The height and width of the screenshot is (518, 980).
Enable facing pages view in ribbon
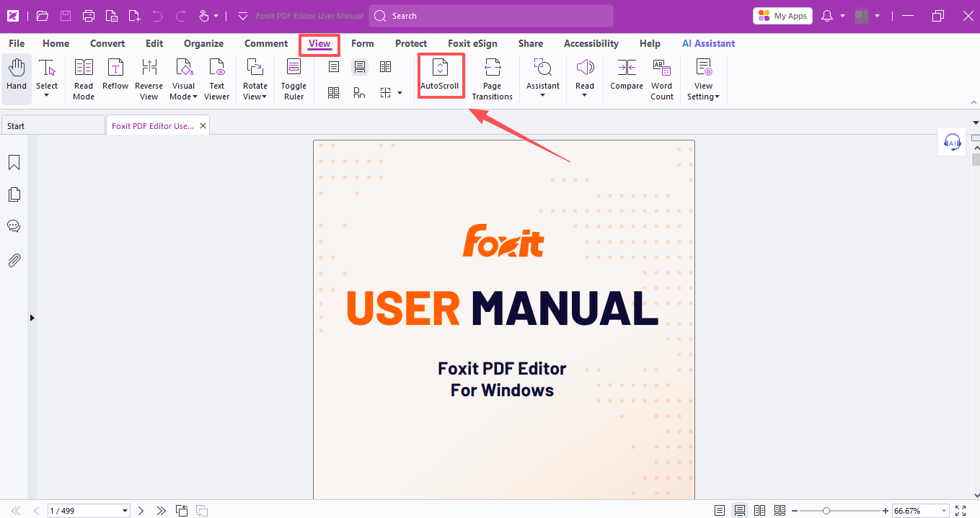tap(386, 67)
